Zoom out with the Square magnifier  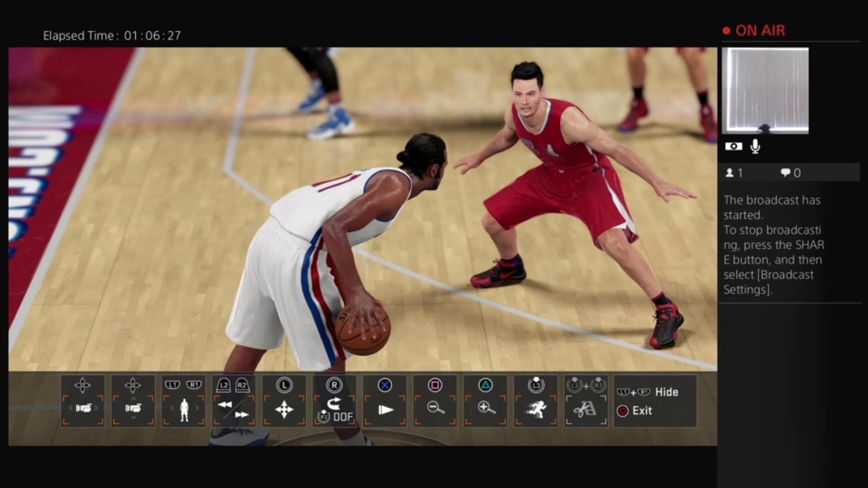pyautogui.click(x=435, y=401)
